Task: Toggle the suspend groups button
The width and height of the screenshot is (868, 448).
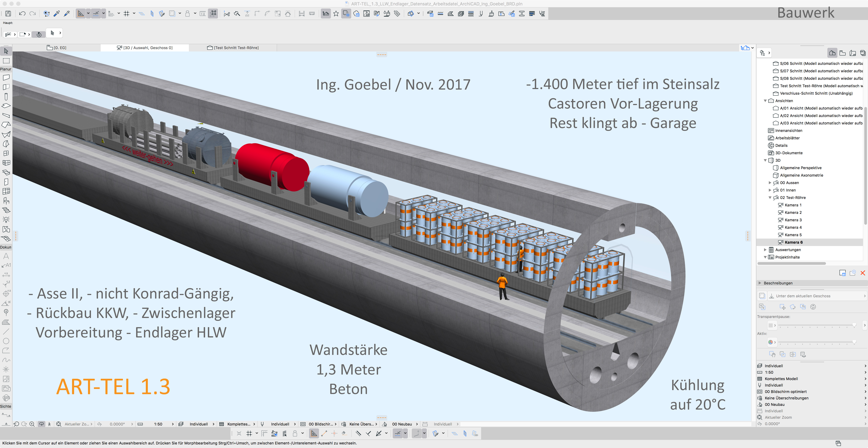Action: (x=213, y=14)
